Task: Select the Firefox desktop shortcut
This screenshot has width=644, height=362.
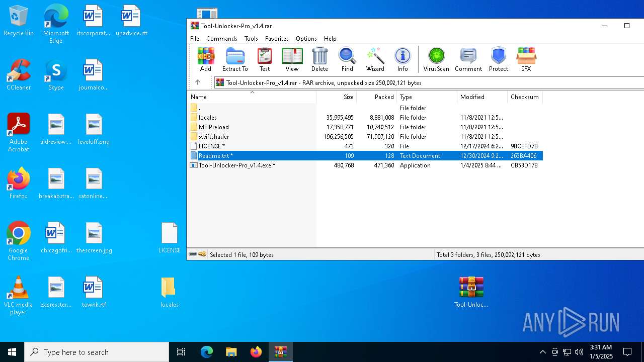Action: [18, 184]
